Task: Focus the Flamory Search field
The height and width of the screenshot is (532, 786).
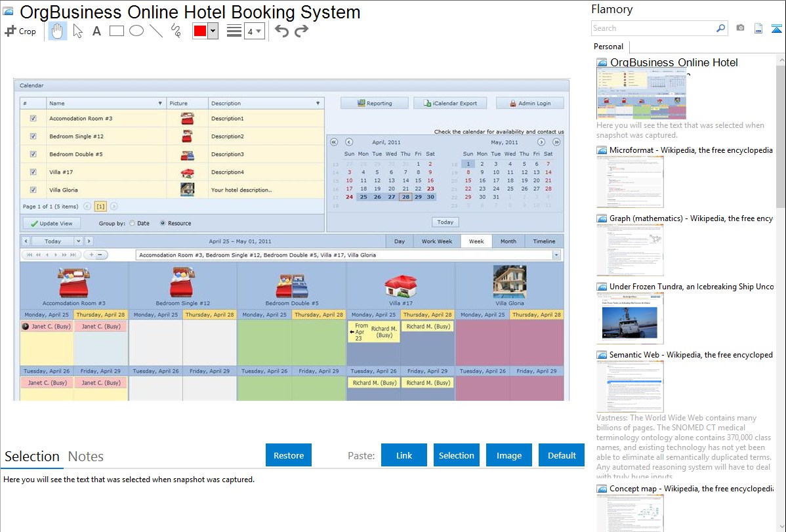Action: point(653,28)
